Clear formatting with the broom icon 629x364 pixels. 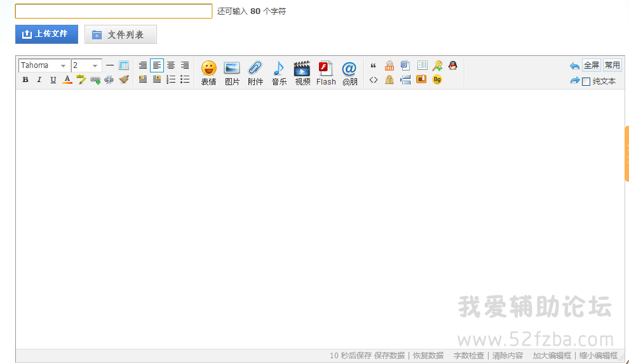click(x=124, y=79)
